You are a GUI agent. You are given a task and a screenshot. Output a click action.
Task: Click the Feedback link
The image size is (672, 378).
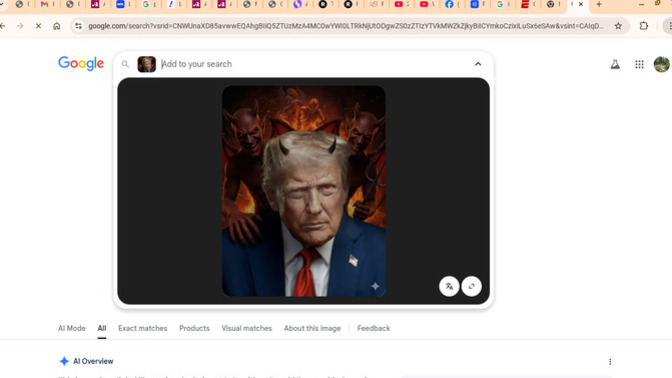pos(373,328)
